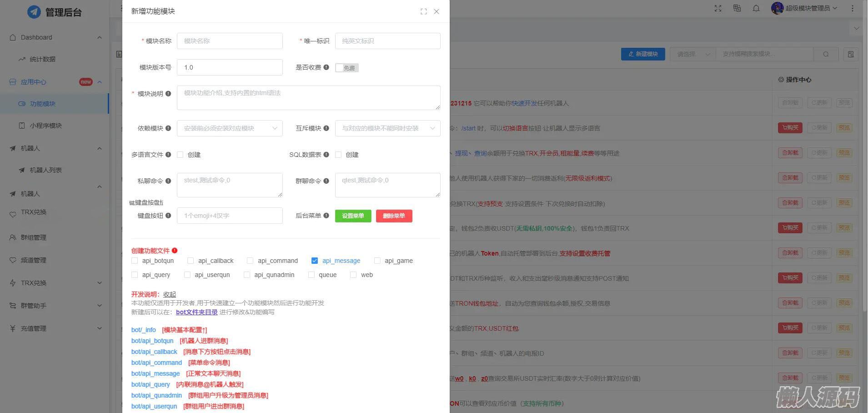Click the info icon beside 私聊命令
Image resolution: width=868 pixels, height=413 pixels.
(x=168, y=181)
